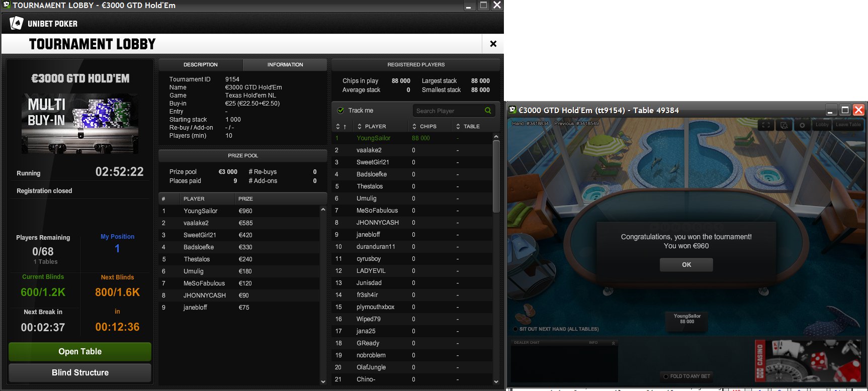Screen dimensions: 868x391
Task: Select Umulig in registered players list
Action: click(412, 199)
